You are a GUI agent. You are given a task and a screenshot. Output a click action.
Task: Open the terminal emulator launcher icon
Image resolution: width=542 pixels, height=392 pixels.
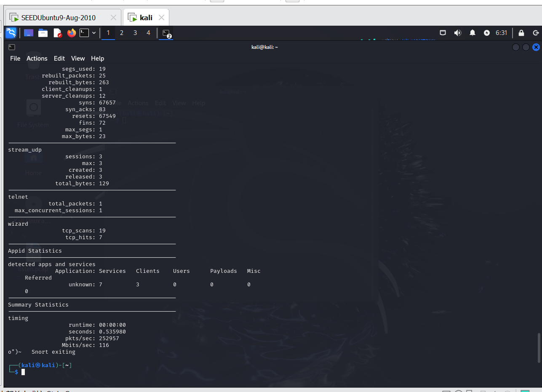[84, 33]
